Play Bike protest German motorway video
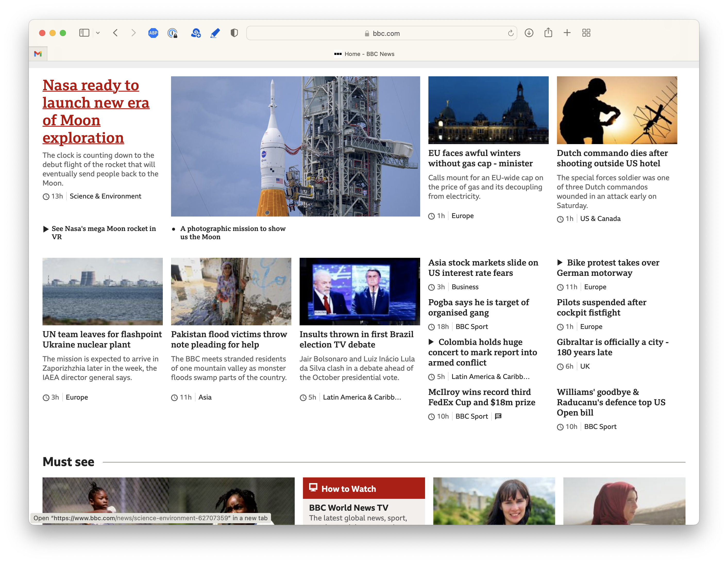The width and height of the screenshot is (728, 563). pos(608,268)
